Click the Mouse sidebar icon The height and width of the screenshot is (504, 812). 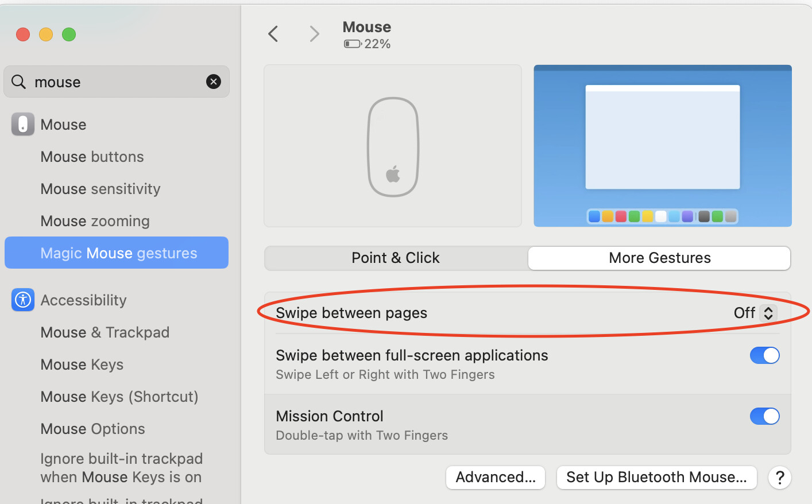click(x=23, y=124)
